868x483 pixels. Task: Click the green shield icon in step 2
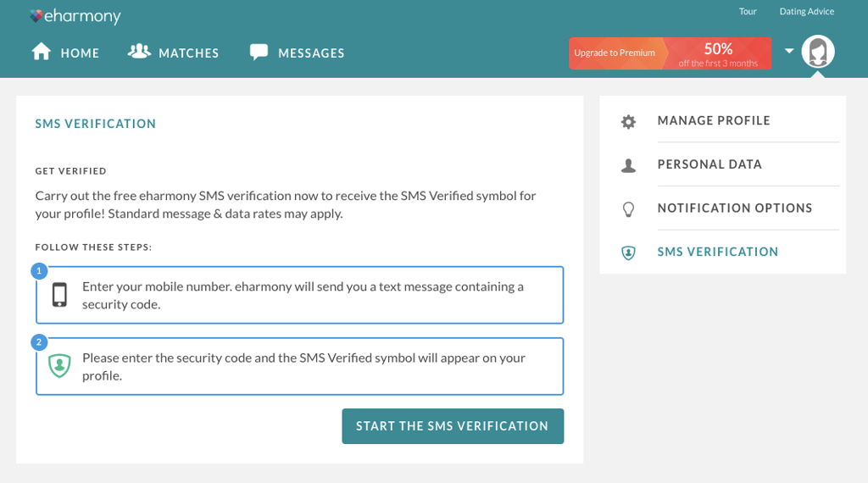(x=59, y=366)
